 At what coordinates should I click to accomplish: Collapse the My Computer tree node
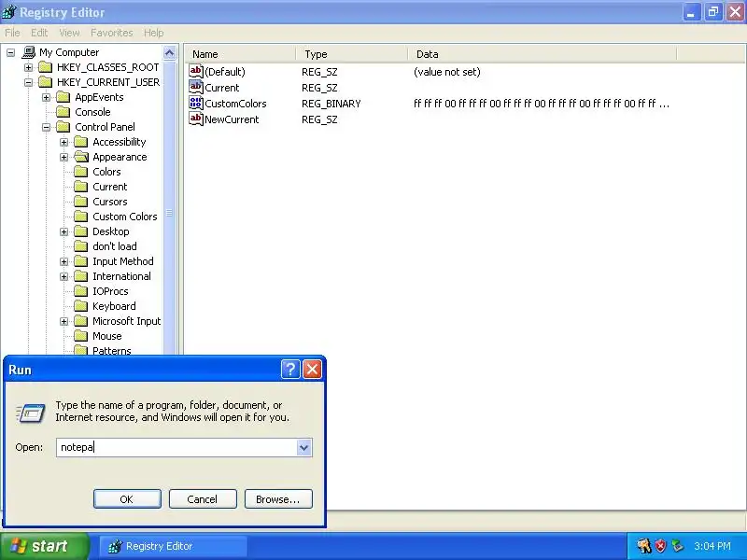[x=10, y=52]
